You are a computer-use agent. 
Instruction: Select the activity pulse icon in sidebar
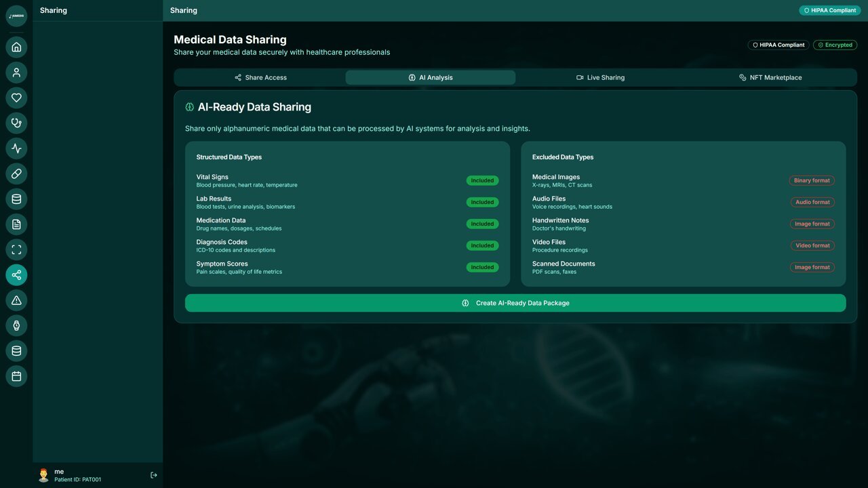point(16,148)
